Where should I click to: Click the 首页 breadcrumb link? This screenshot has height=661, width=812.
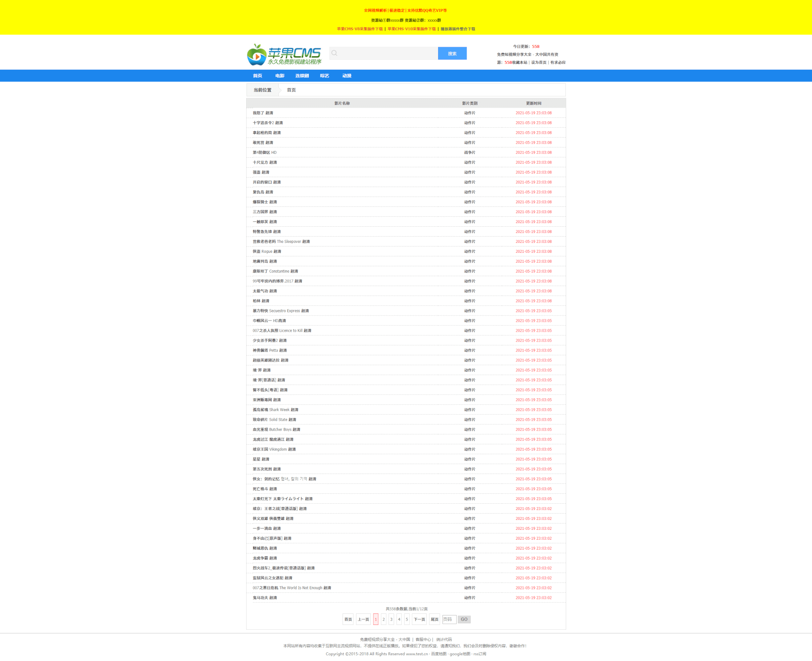(x=291, y=90)
